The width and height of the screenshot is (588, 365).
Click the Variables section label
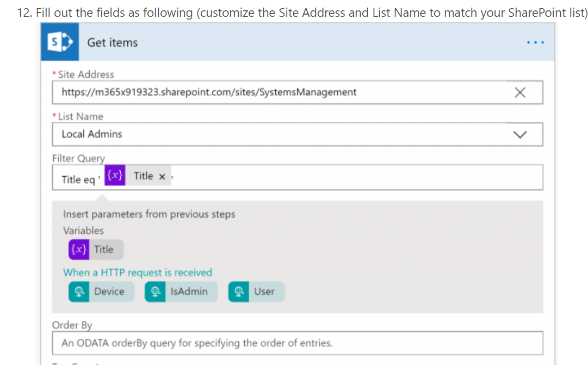pyautogui.click(x=83, y=230)
